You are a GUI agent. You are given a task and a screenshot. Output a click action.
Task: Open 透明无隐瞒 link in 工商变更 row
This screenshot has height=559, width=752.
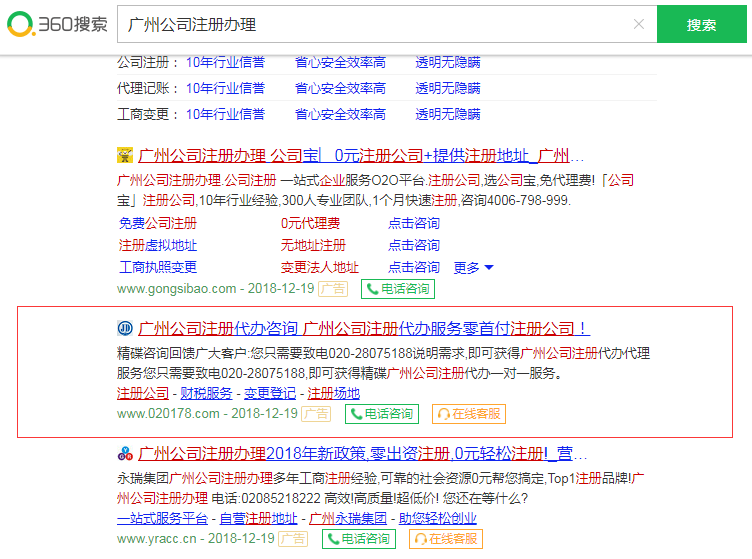(x=447, y=114)
